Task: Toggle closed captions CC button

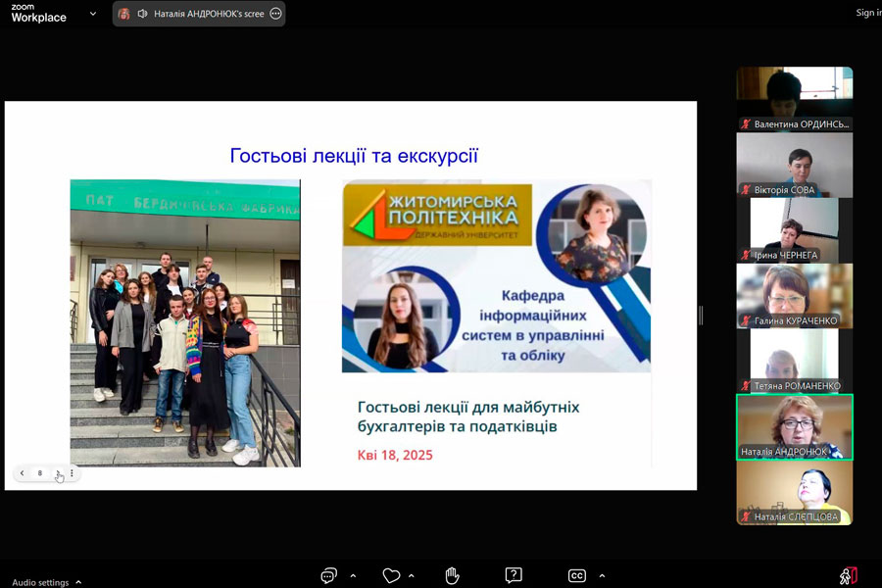Action: pos(577,575)
